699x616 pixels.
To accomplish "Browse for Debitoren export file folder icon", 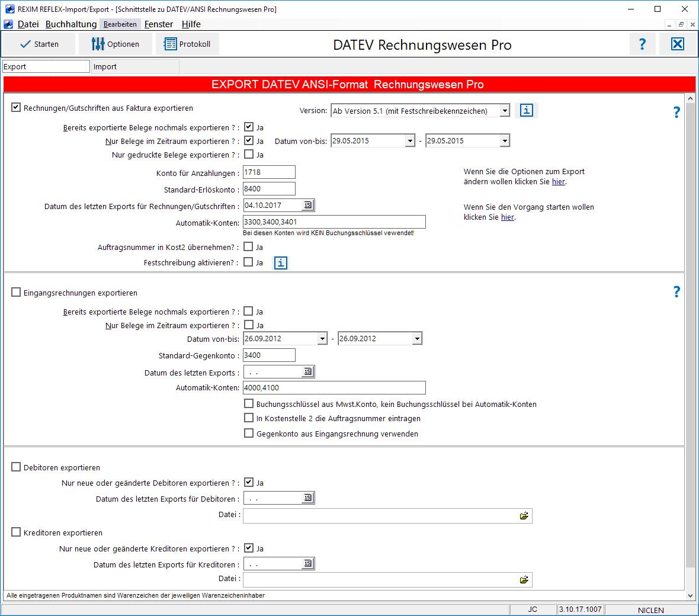I will tap(524, 516).
